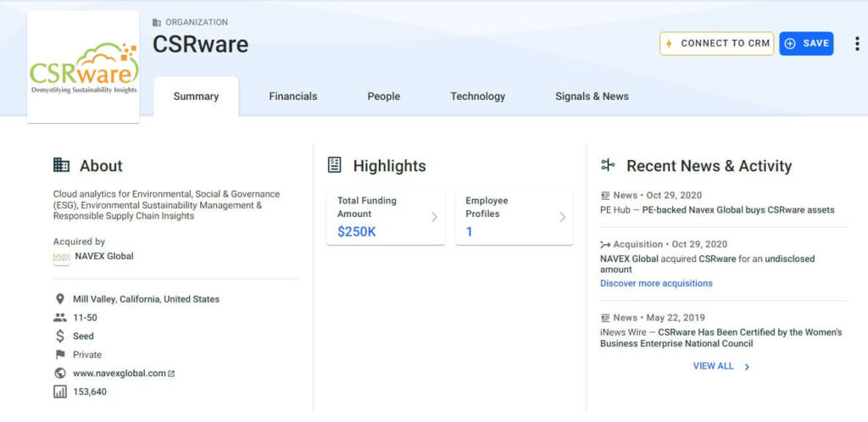Visit www.navexglobal.com website link
Image resolution: width=868 pixels, height=422 pixels.
[119, 374]
